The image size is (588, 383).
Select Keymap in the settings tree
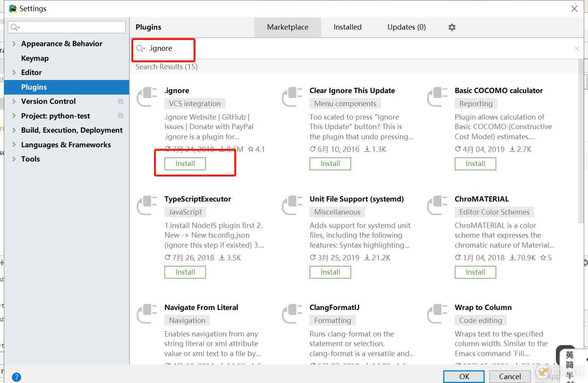35,58
